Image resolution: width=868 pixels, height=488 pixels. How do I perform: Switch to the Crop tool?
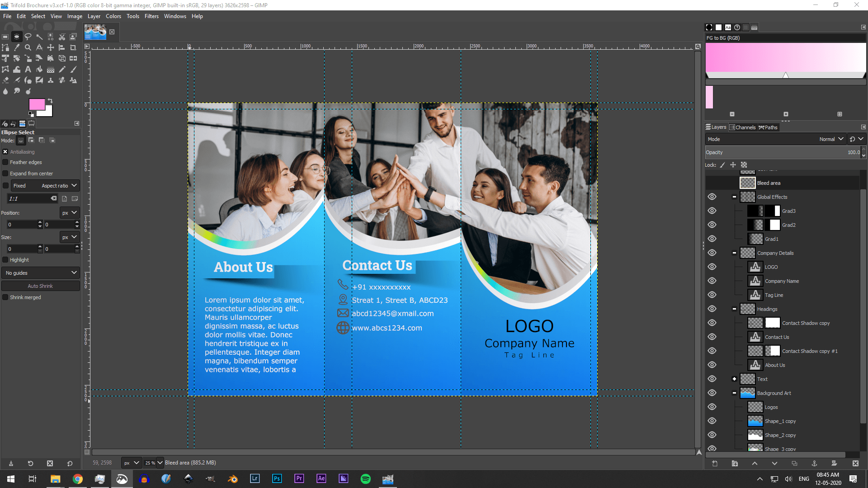point(73,47)
